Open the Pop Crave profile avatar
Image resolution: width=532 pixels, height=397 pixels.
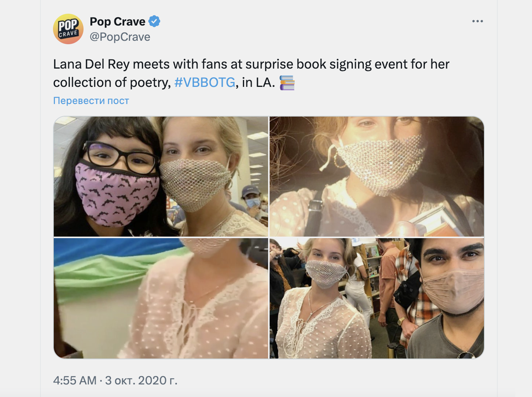tap(68, 29)
